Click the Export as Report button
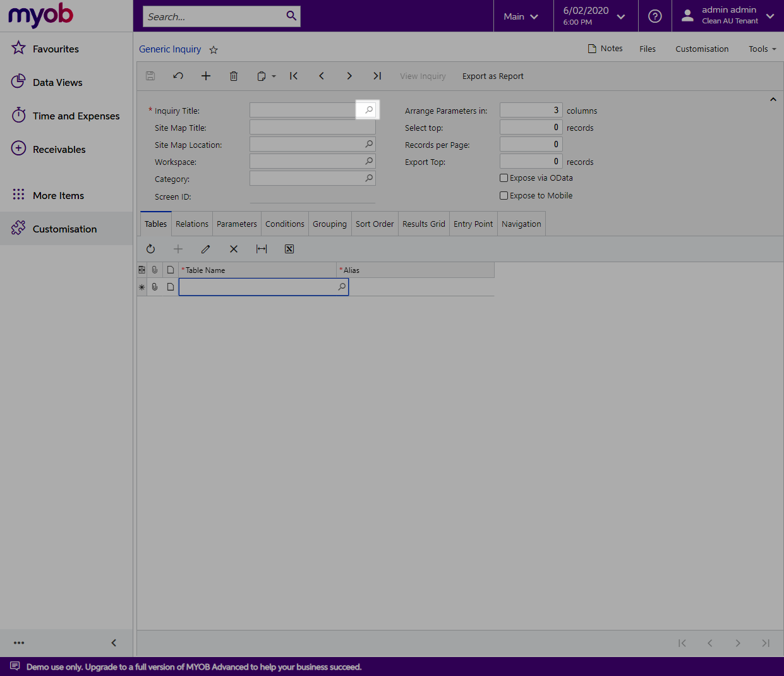The height and width of the screenshot is (676, 784). click(493, 76)
